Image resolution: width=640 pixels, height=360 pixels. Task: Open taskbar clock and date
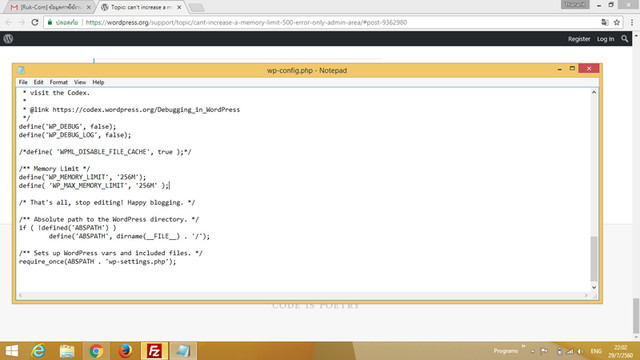620,351
